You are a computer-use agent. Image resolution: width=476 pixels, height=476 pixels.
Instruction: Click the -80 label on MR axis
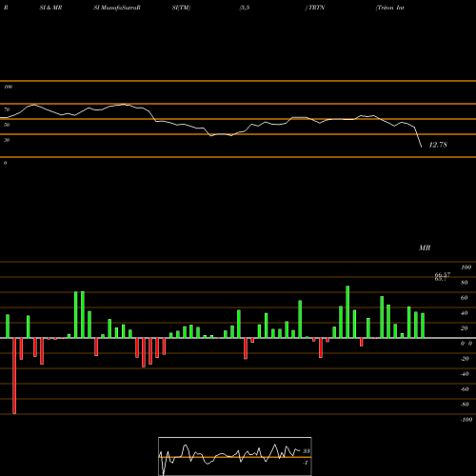465,405
